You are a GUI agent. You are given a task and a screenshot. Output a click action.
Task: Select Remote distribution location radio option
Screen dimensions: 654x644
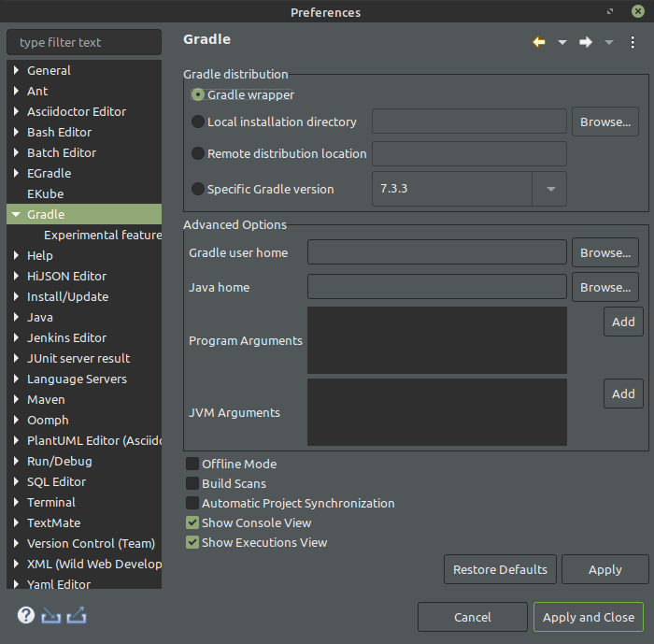[x=198, y=153]
